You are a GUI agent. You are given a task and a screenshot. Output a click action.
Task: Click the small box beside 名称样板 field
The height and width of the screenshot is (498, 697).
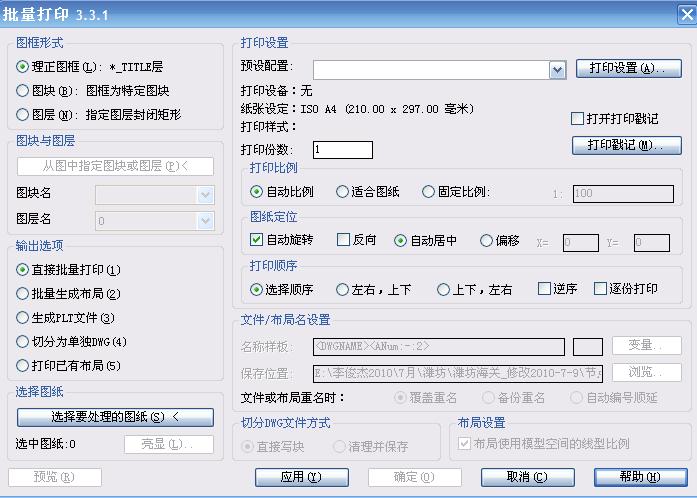pos(588,347)
